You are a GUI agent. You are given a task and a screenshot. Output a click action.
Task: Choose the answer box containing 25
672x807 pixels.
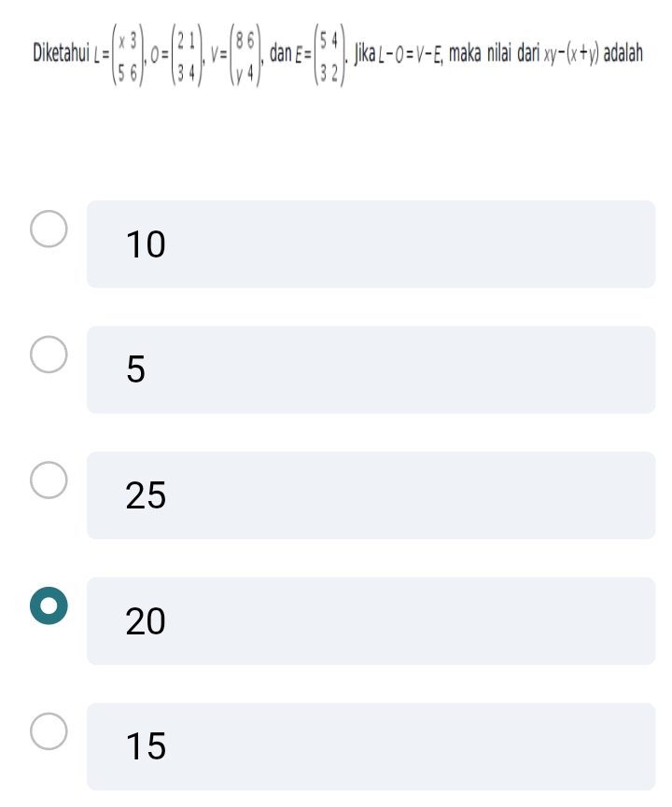371,495
